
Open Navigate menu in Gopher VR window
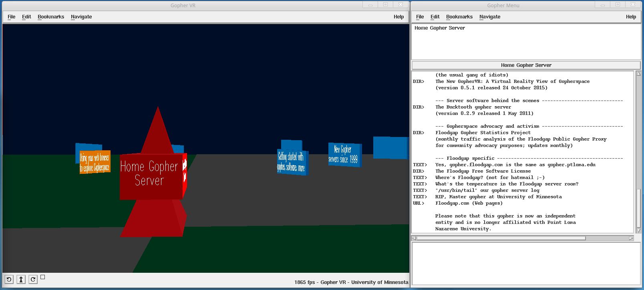[x=81, y=17]
